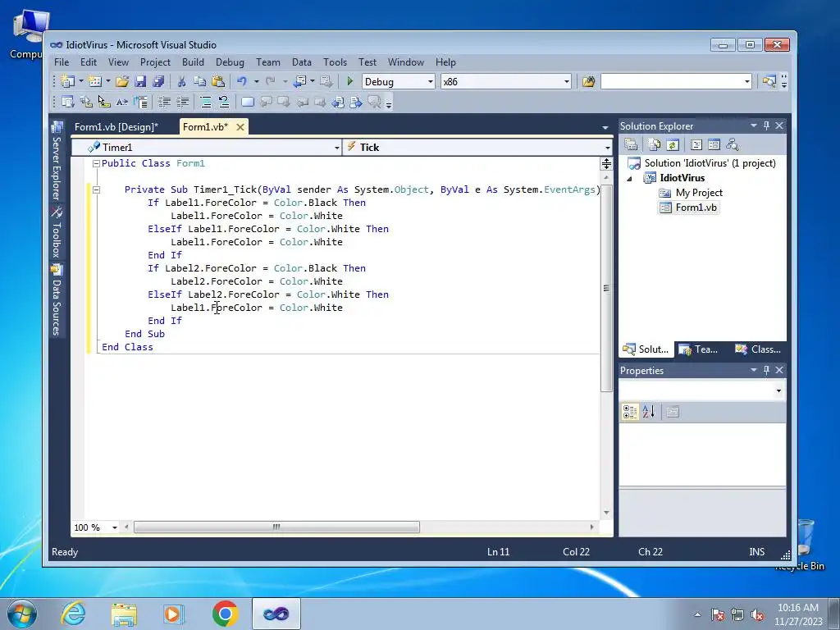
Task: Open the Properties icon in Solution Explorer toolbar
Action: [631, 144]
